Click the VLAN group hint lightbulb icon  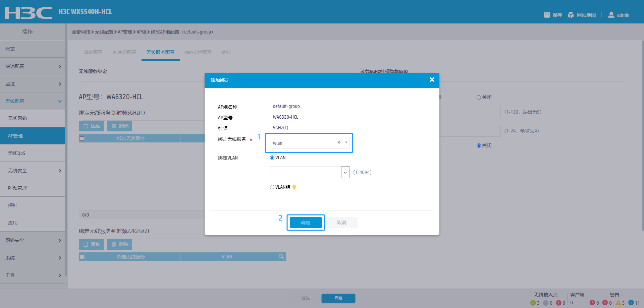294,187
